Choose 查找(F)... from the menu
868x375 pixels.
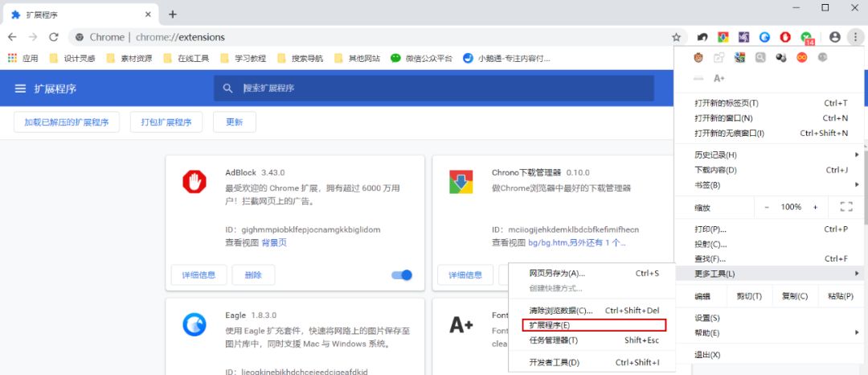tap(769, 258)
